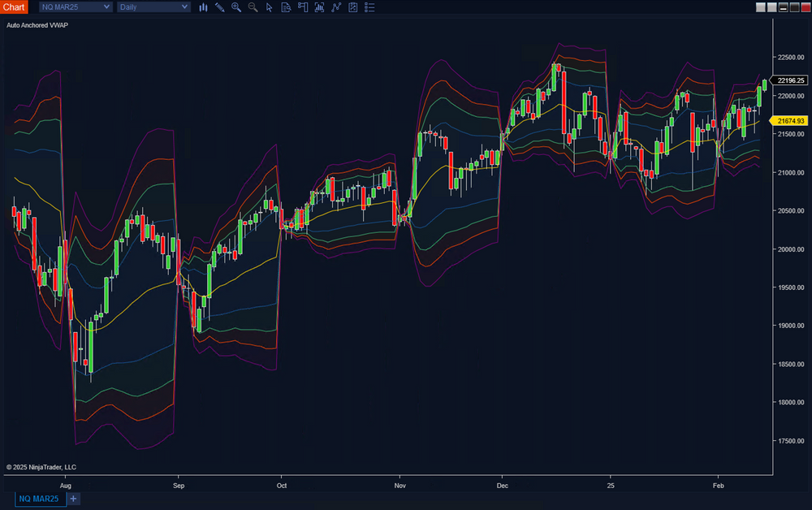Open the Indicators icon
The image size is (812, 510).
318,7
